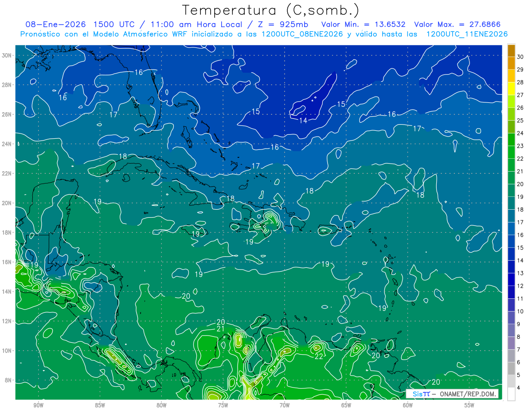This screenshot has width=532, height=411.
Task: Pick the legend swatch between 22 and 23
Action: pos(511,152)
